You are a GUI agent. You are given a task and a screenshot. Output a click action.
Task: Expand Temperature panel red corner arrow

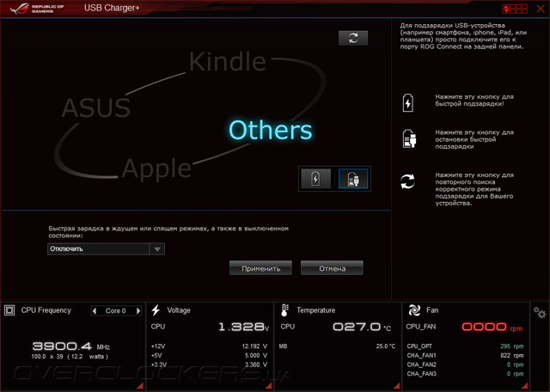(397, 386)
